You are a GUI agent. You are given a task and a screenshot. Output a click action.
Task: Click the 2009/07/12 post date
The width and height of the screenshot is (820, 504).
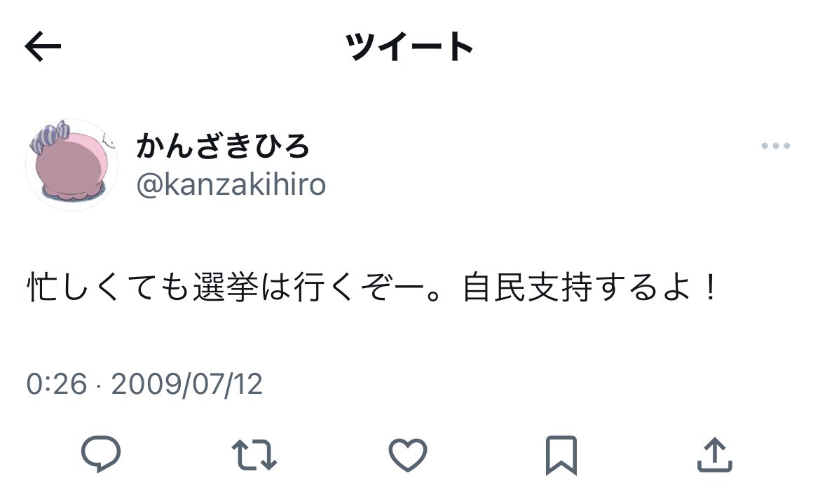pyautogui.click(x=186, y=384)
